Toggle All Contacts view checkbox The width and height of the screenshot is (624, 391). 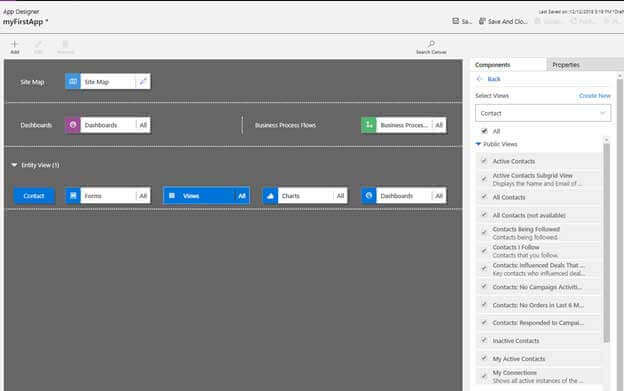tap(484, 196)
